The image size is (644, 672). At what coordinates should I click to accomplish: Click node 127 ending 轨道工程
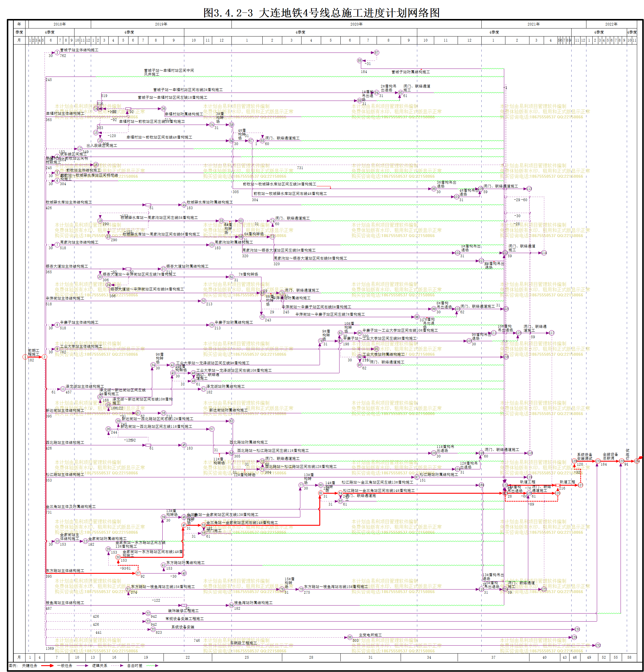tap(580, 485)
